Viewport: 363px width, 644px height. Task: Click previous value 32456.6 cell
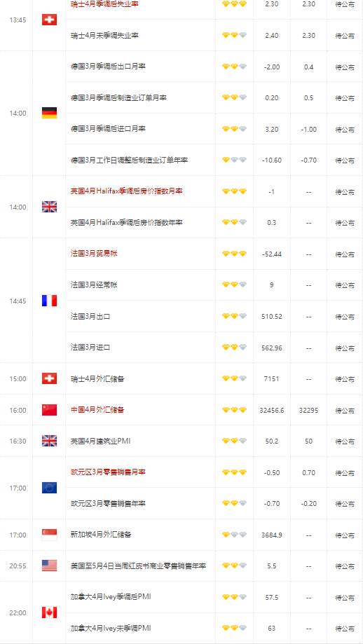tap(272, 410)
